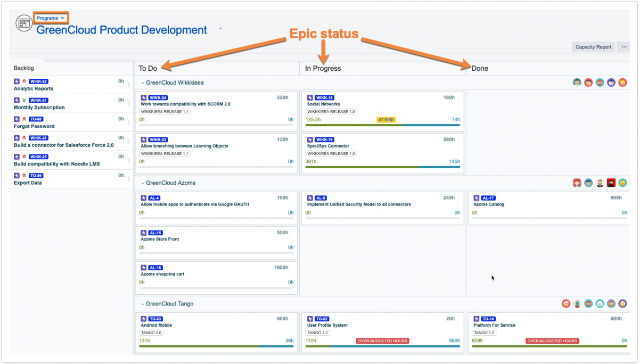Click the first avatar in GreenCloud Tango row
The width and height of the screenshot is (639, 364).
tap(566, 303)
